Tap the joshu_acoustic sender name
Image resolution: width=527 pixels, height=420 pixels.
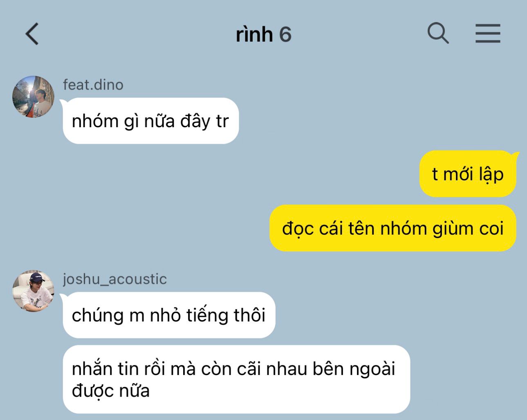pyautogui.click(x=115, y=279)
